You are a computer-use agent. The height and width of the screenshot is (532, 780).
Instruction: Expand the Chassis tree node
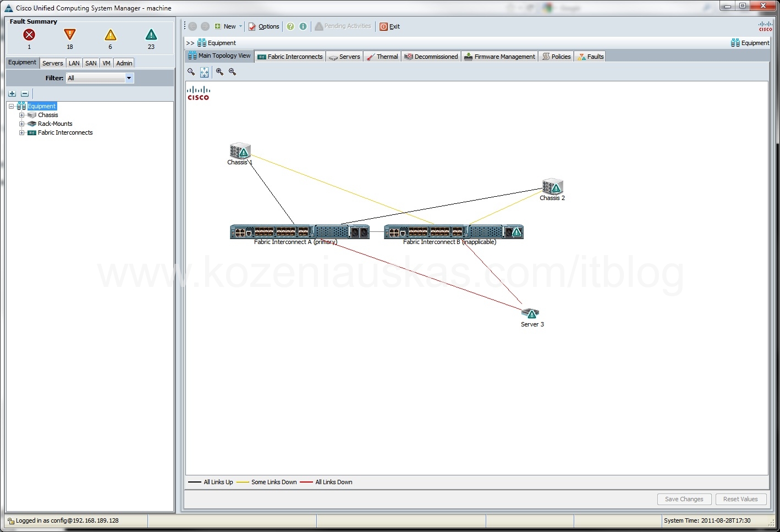[21, 115]
